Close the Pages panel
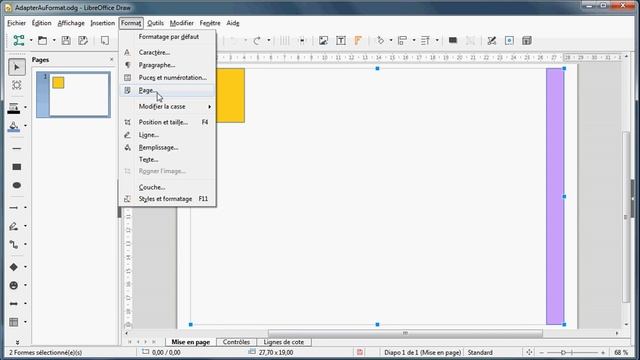Viewport: 640px width, 360px height. point(112,60)
